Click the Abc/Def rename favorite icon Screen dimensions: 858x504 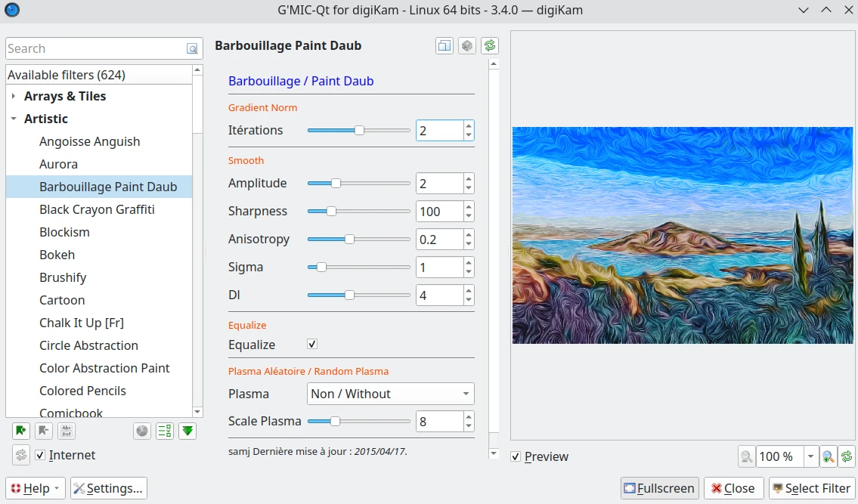67,431
